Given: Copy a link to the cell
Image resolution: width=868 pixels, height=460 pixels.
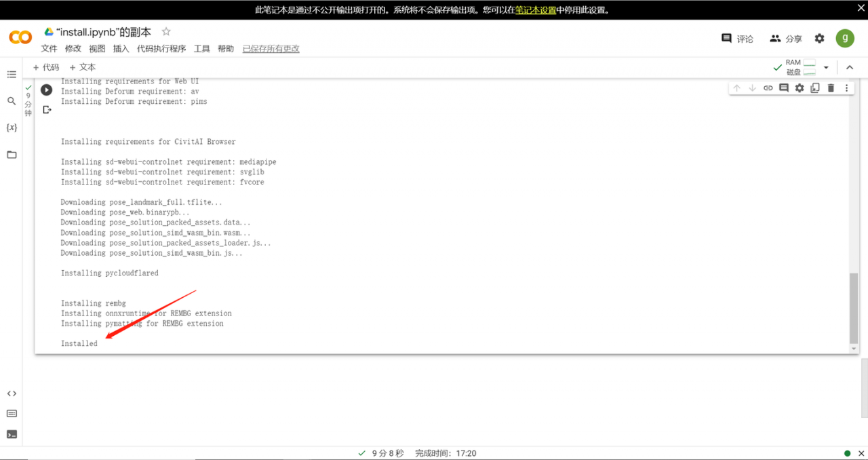Looking at the screenshot, I should click(768, 88).
